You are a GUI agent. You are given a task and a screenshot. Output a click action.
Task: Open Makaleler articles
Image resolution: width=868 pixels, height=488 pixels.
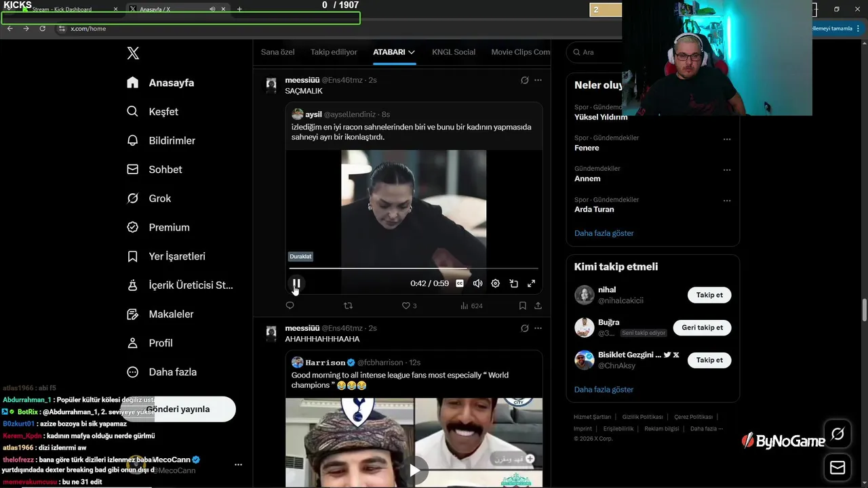coord(160,314)
